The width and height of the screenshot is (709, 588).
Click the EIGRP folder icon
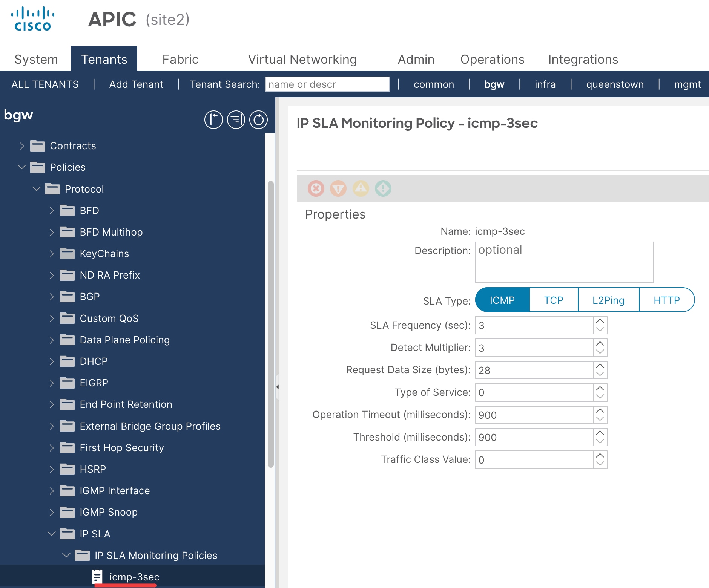tap(68, 383)
